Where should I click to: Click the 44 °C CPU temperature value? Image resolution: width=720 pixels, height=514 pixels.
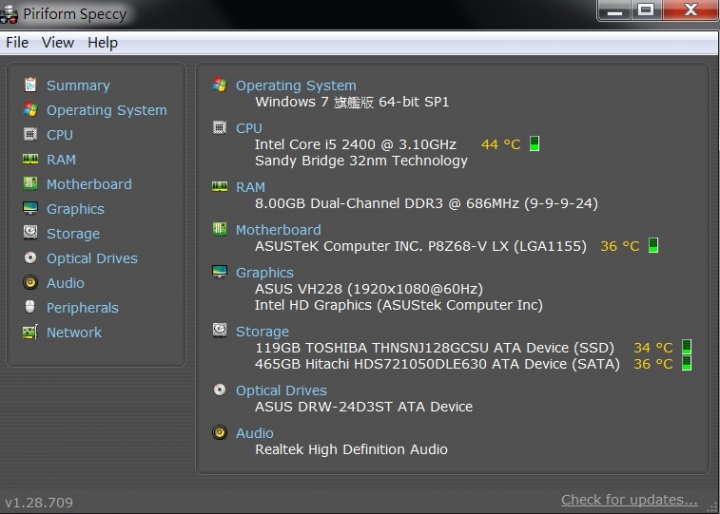501,144
